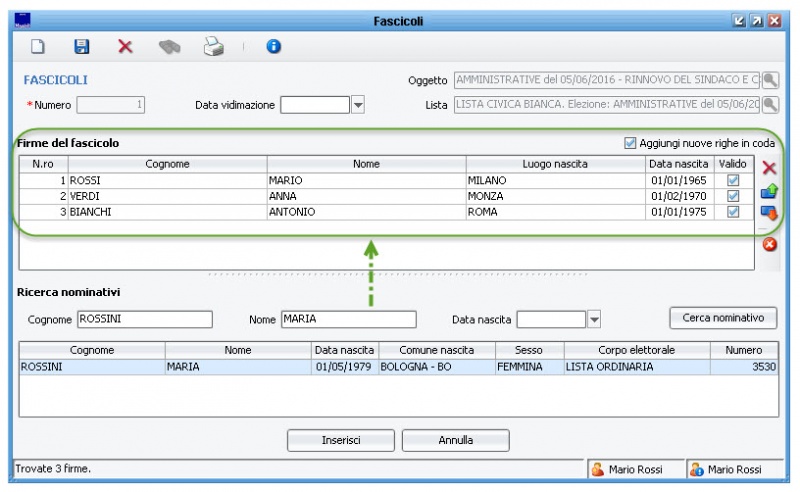Expand the Data vidimazione date dropdown

tap(358, 105)
